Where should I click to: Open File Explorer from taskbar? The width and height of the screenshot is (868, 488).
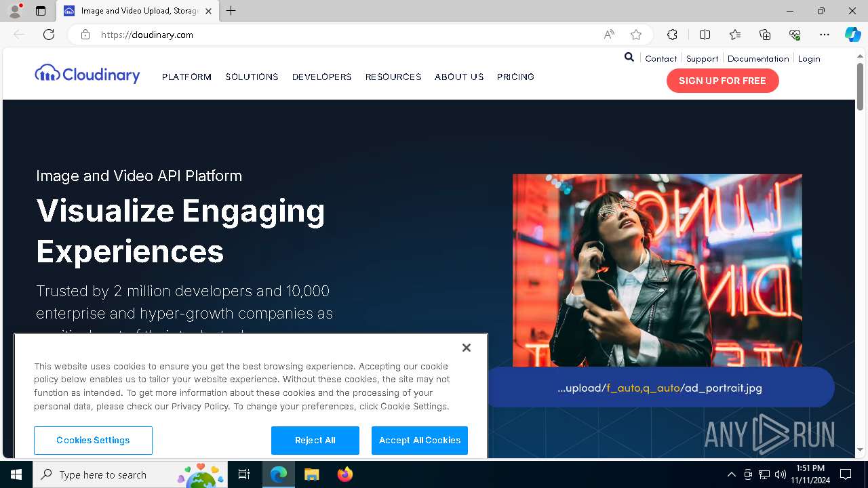pos(311,474)
